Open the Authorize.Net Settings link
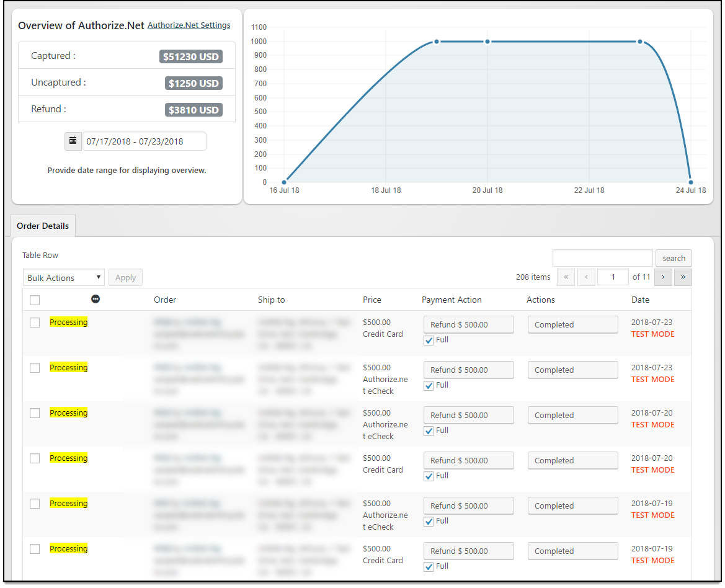Screen dimensions: 725x588 click(189, 25)
